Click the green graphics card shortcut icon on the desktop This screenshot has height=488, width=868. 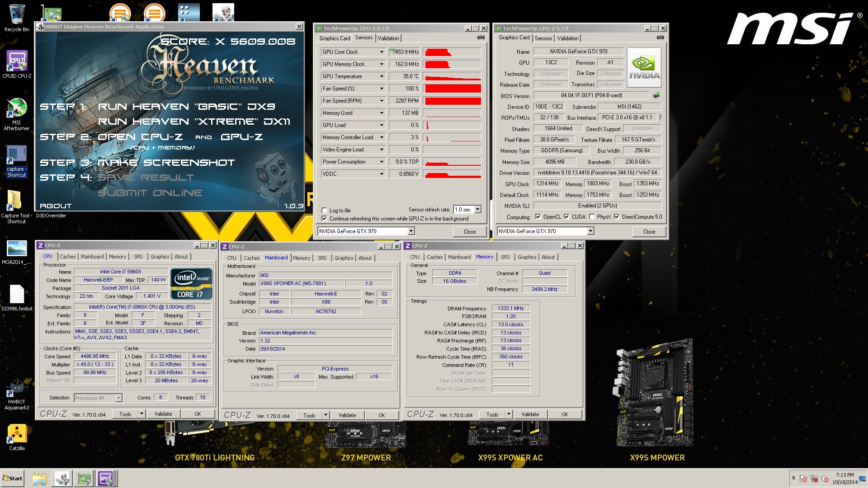tap(51, 14)
